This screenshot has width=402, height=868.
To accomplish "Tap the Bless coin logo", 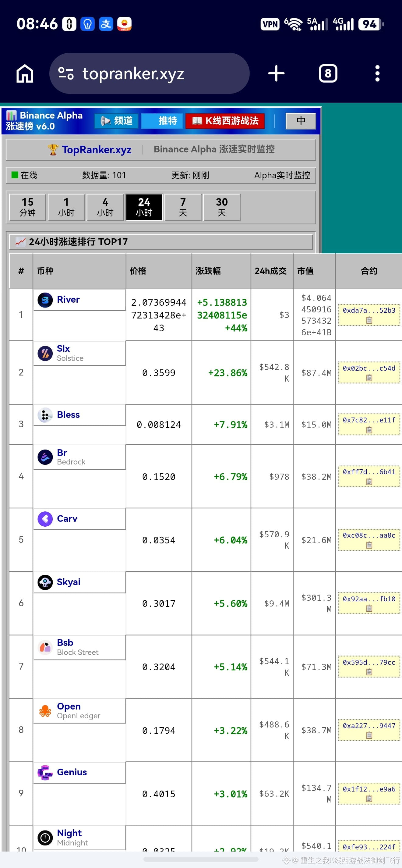I will point(45,415).
